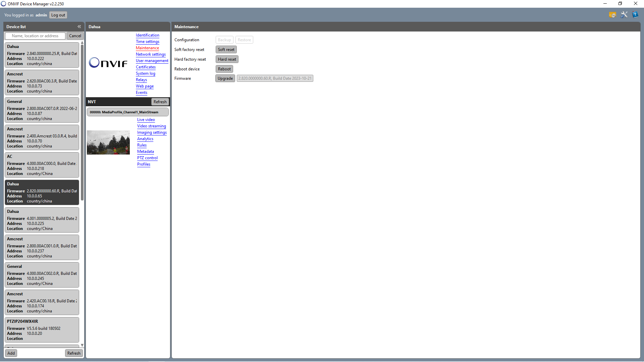Cancel the device search

(x=75, y=36)
